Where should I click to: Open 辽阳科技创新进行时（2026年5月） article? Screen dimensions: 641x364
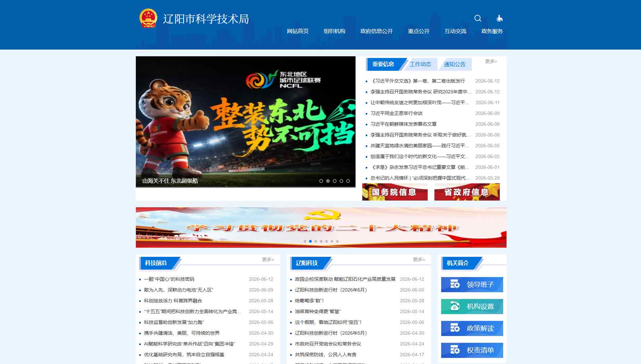331,333
